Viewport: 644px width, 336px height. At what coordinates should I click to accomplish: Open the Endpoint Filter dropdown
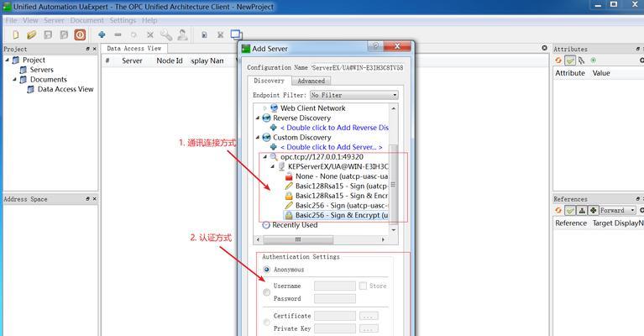[x=354, y=95]
